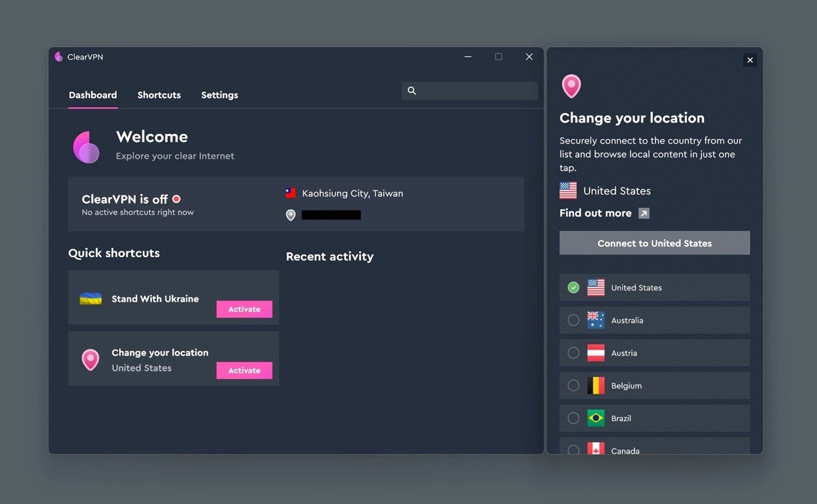Click the Ukraine flag shortcut icon
Image resolution: width=817 pixels, height=504 pixels.
pyautogui.click(x=91, y=299)
